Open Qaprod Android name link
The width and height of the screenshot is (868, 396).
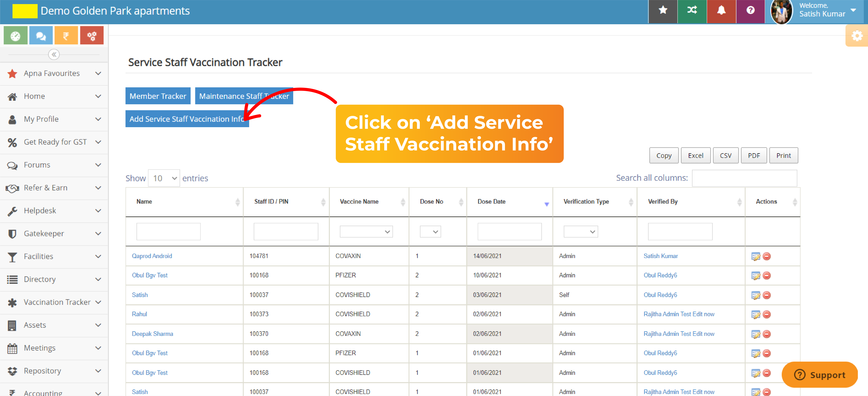pyautogui.click(x=152, y=256)
